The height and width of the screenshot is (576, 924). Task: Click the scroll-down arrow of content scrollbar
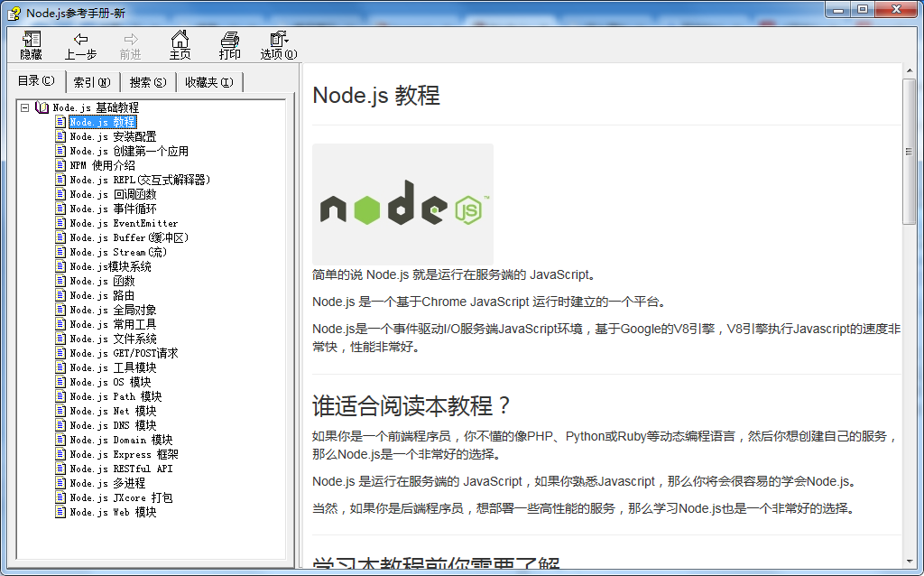coord(910,568)
